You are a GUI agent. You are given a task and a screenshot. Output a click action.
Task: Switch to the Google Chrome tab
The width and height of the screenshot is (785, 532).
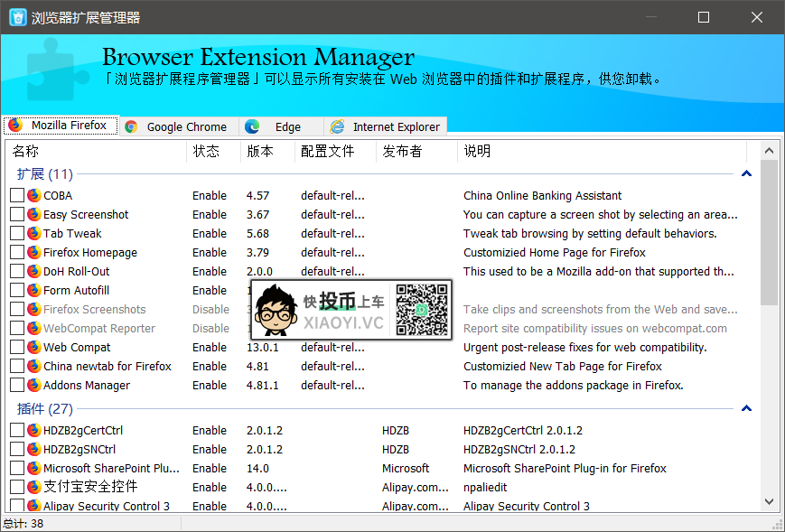tap(180, 126)
